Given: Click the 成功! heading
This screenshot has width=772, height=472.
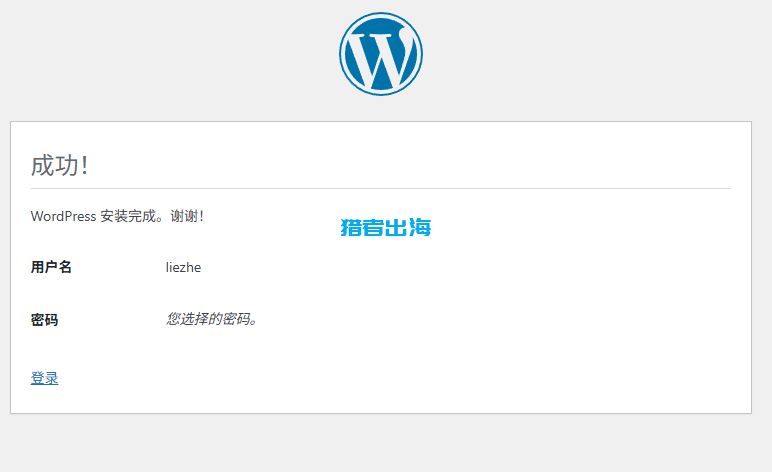Looking at the screenshot, I should click(60, 165).
